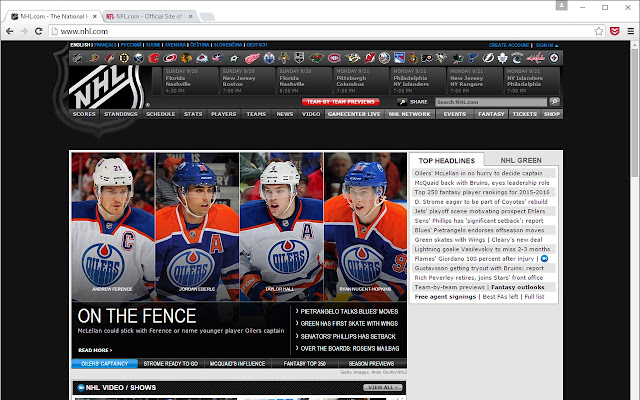Open the Winnipeg Jets logo
640x400 pixels.
coord(554,58)
